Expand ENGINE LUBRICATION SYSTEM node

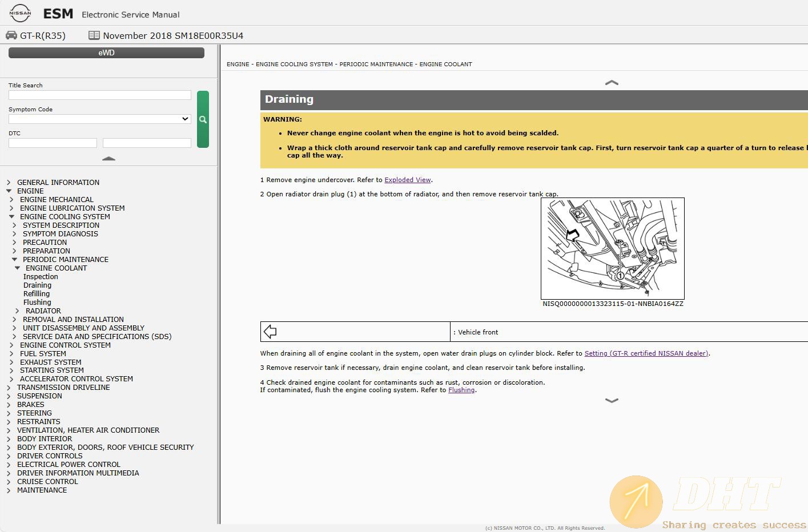click(x=11, y=208)
